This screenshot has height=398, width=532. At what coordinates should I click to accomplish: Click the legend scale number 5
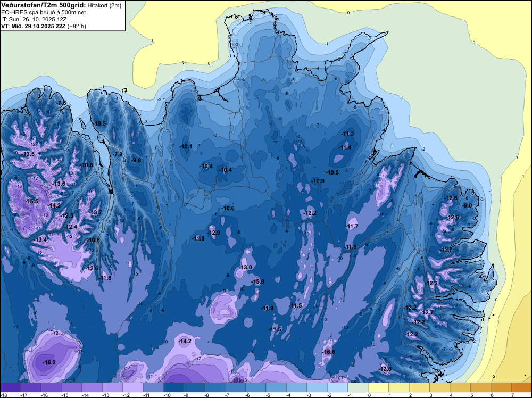471,395
